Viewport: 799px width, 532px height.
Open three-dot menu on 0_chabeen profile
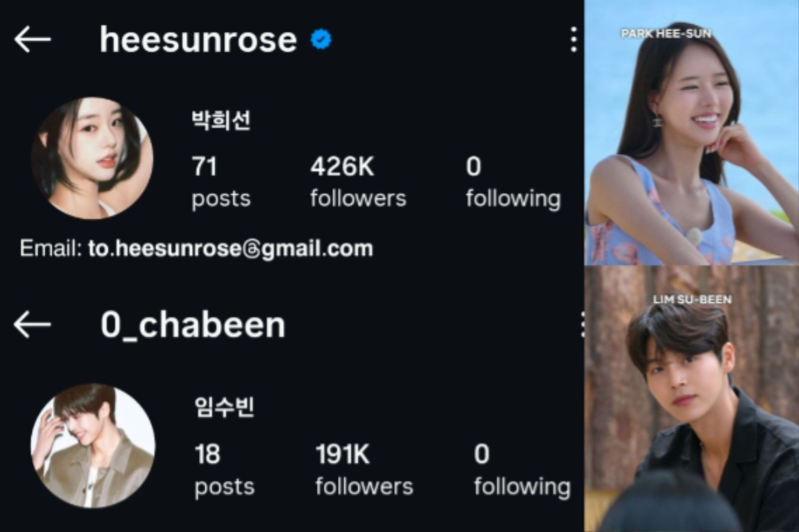click(x=582, y=325)
